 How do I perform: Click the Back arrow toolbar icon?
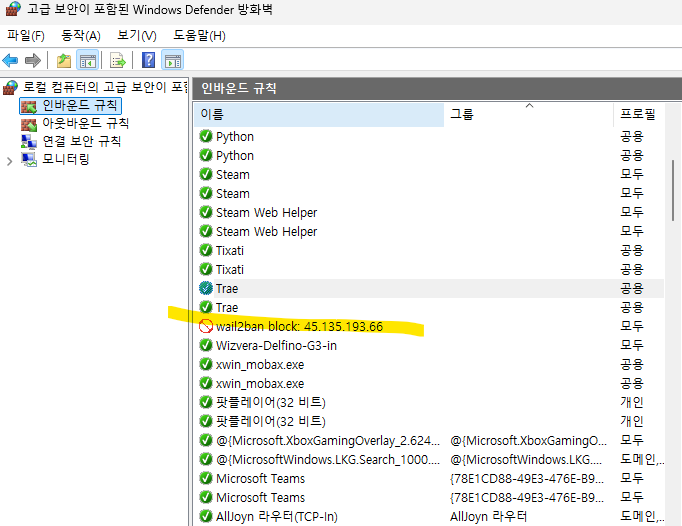click(10, 60)
